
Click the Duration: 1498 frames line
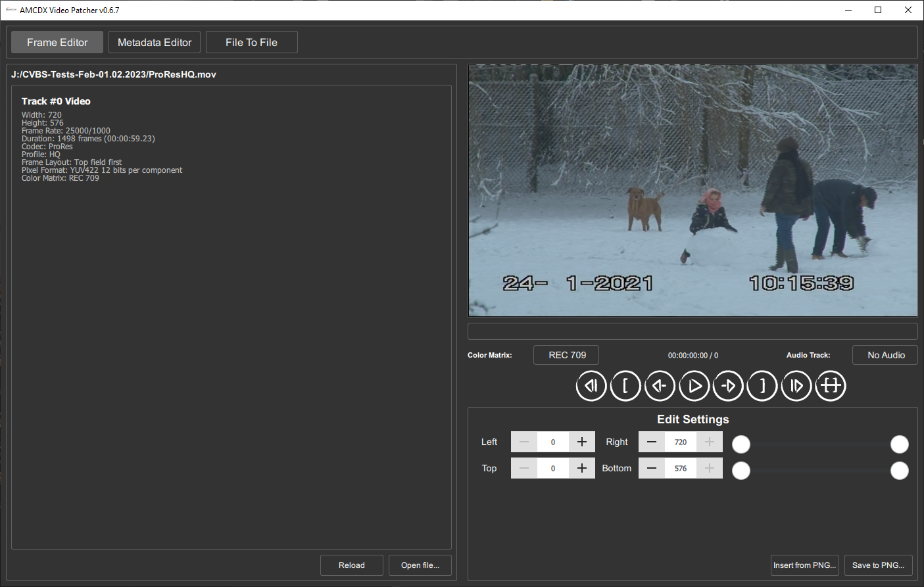click(88, 139)
